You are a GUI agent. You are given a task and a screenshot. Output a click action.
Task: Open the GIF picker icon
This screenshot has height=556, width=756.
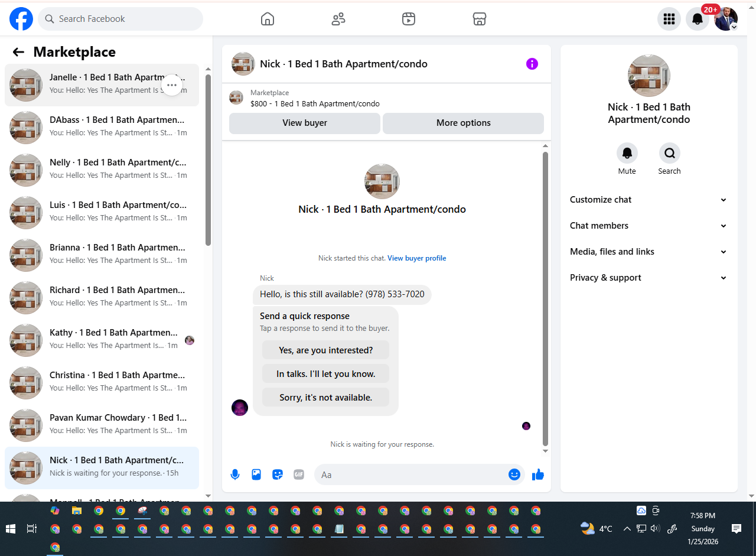(x=299, y=474)
